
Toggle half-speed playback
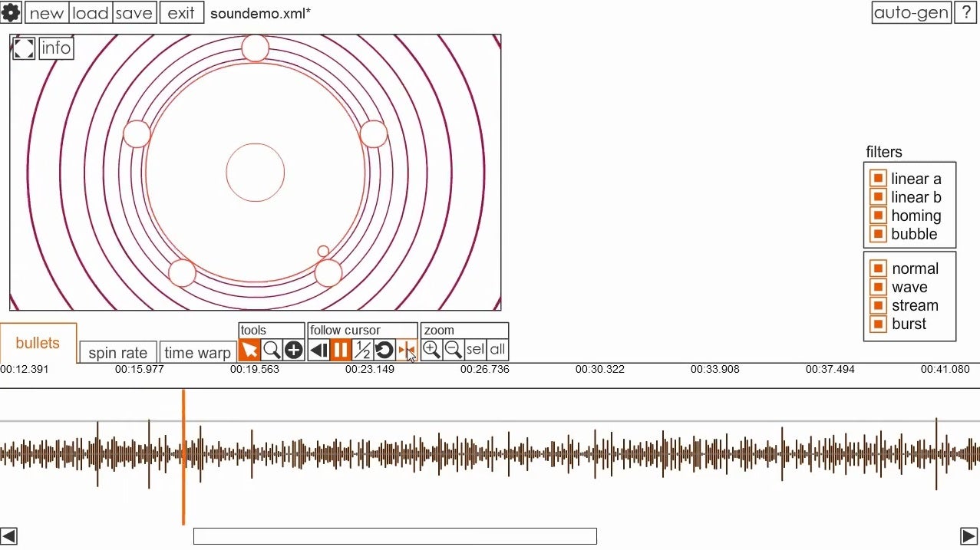[362, 351]
